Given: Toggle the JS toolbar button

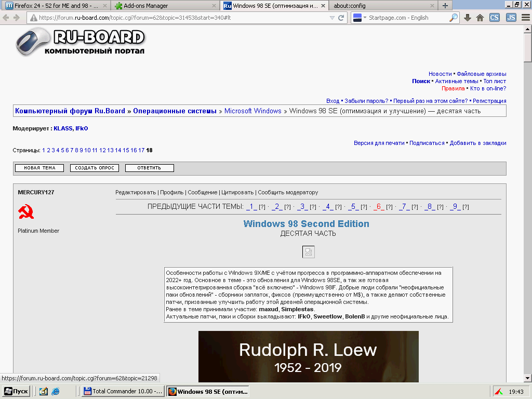Looking at the screenshot, I should (511, 18).
